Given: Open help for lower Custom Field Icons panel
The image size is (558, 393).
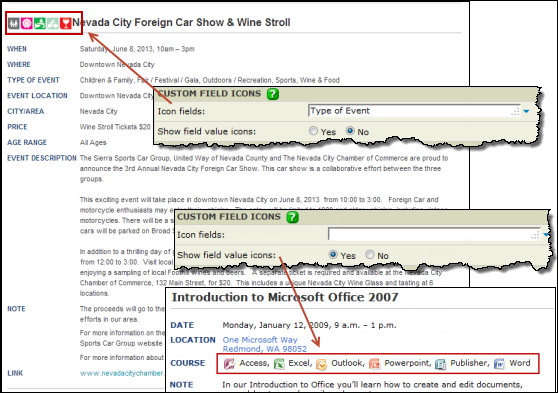Looking at the screenshot, I should click(x=293, y=217).
